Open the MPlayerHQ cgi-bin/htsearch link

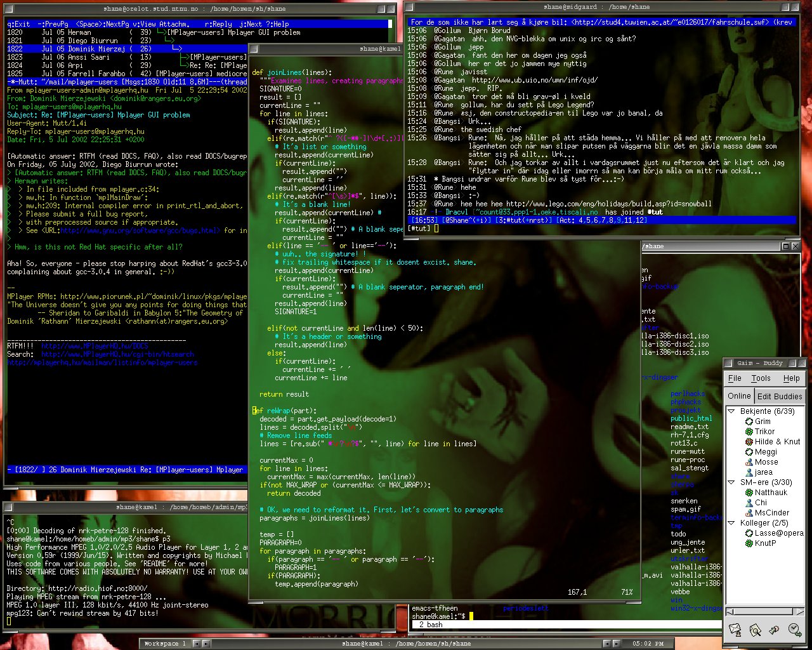click(117, 354)
